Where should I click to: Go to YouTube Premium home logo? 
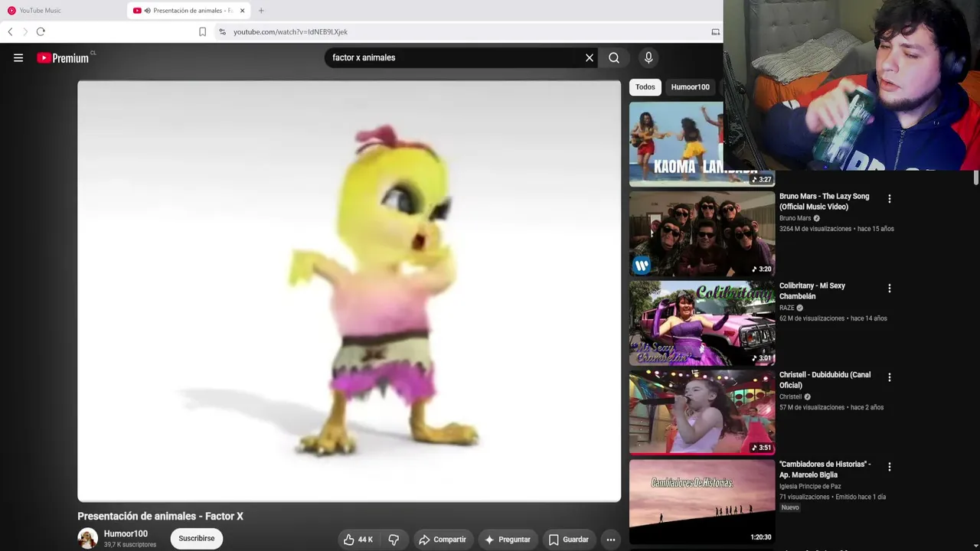(x=64, y=57)
